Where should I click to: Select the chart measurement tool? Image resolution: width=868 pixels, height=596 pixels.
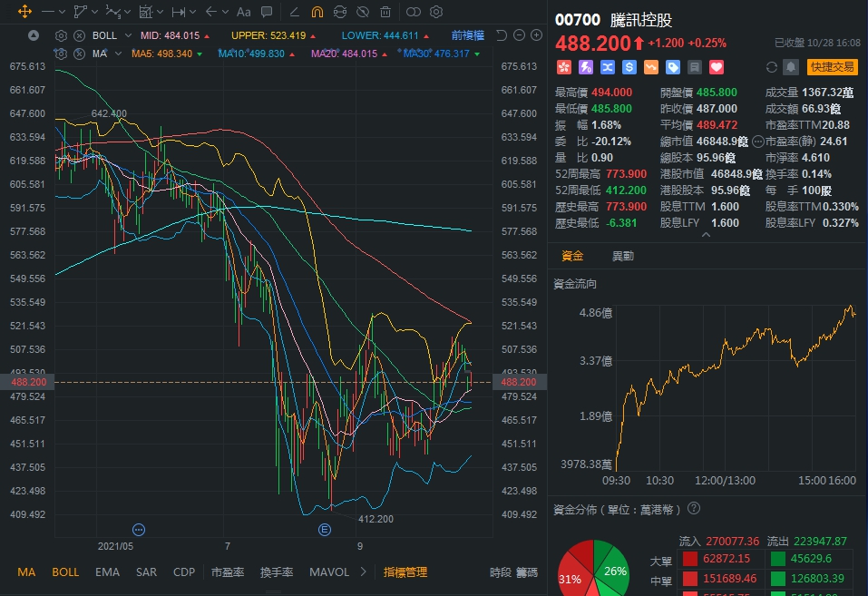click(x=146, y=12)
